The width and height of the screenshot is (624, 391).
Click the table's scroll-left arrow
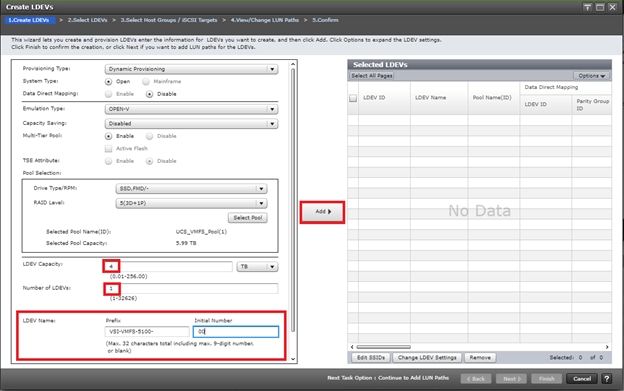[351, 347]
